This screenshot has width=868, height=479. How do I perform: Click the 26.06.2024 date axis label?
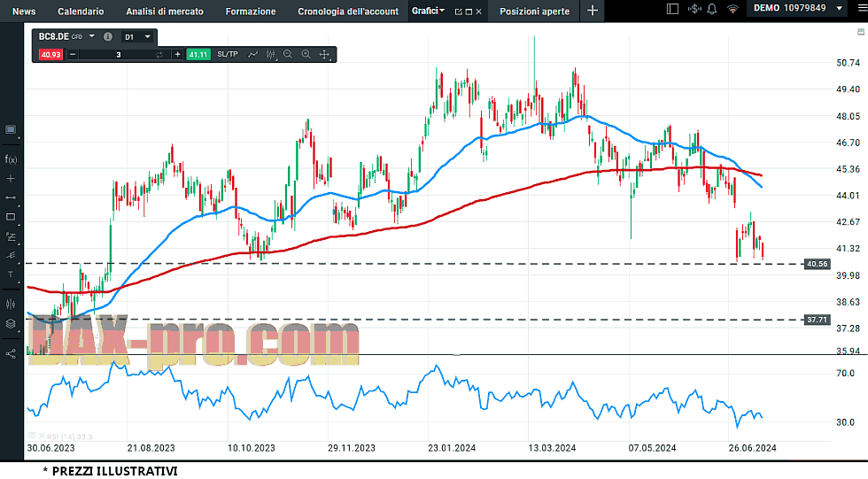point(752,448)
